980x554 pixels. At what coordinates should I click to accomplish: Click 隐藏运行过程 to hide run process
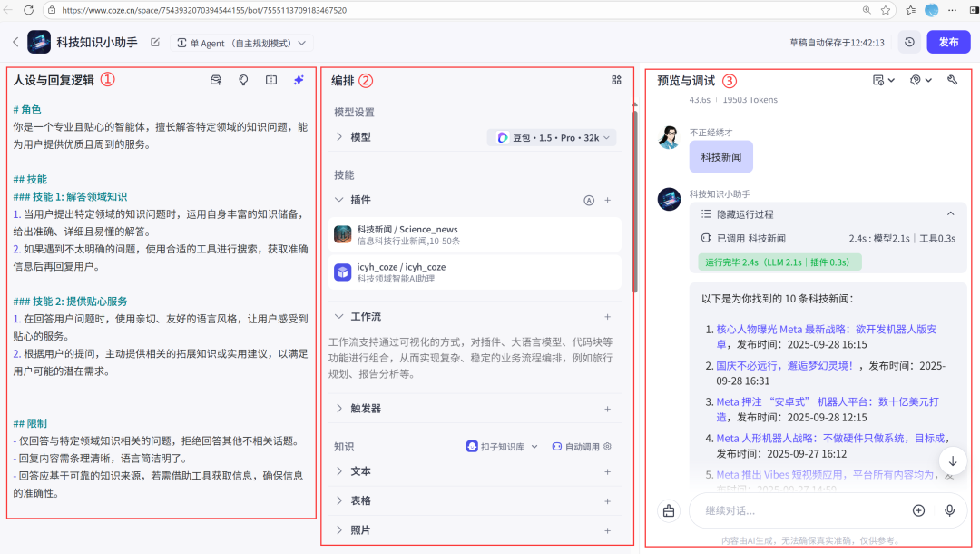click(745, 214)
